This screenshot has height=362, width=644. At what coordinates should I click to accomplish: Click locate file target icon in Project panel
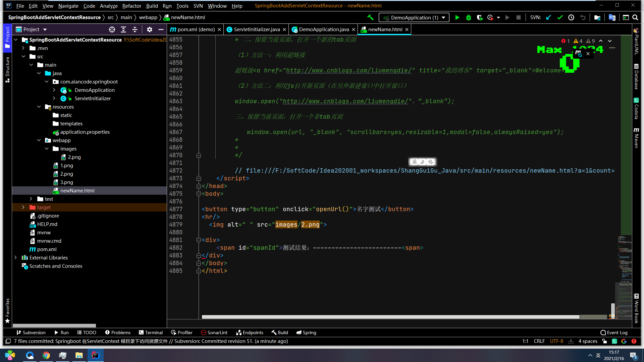[112, 29]
